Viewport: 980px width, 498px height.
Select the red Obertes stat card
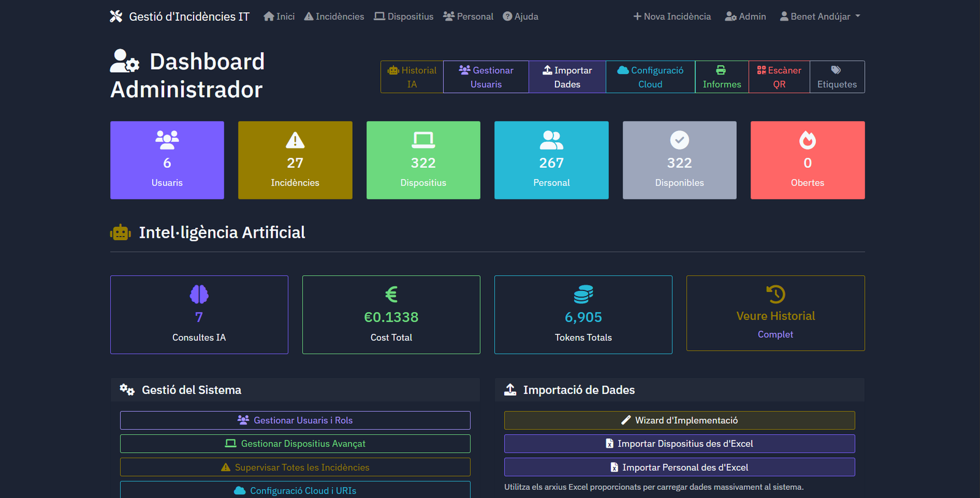807,160
